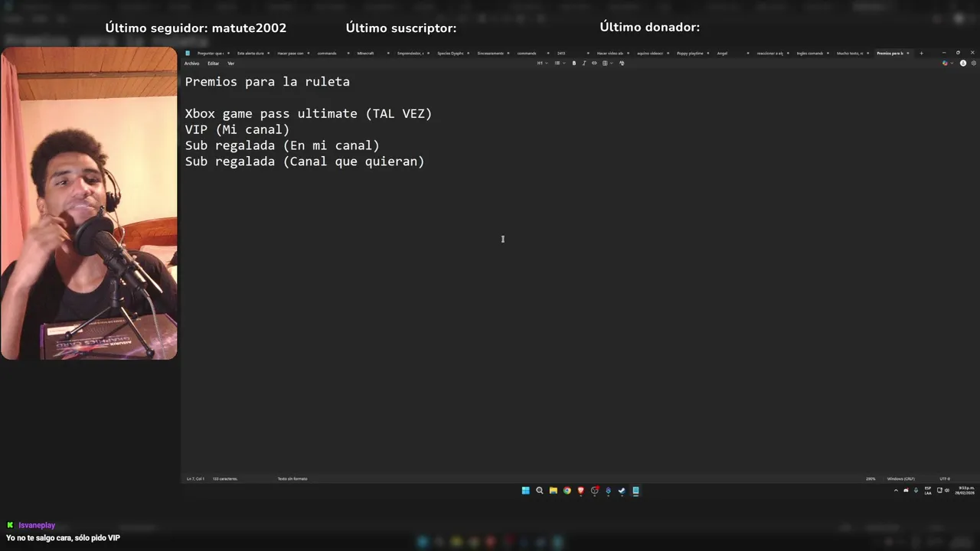Insert a link using the toolbar link icon
This screenshot has height=551, width=980.
point(594,64)
